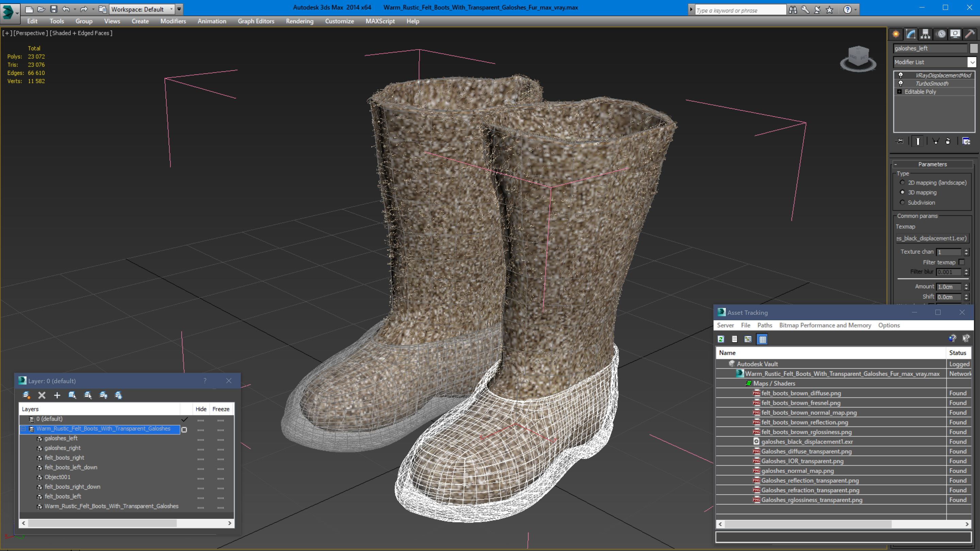This screenshot has height=551, width=980.
Task: Click Remove Modifier trash icon
Action: tap(948, 141)
